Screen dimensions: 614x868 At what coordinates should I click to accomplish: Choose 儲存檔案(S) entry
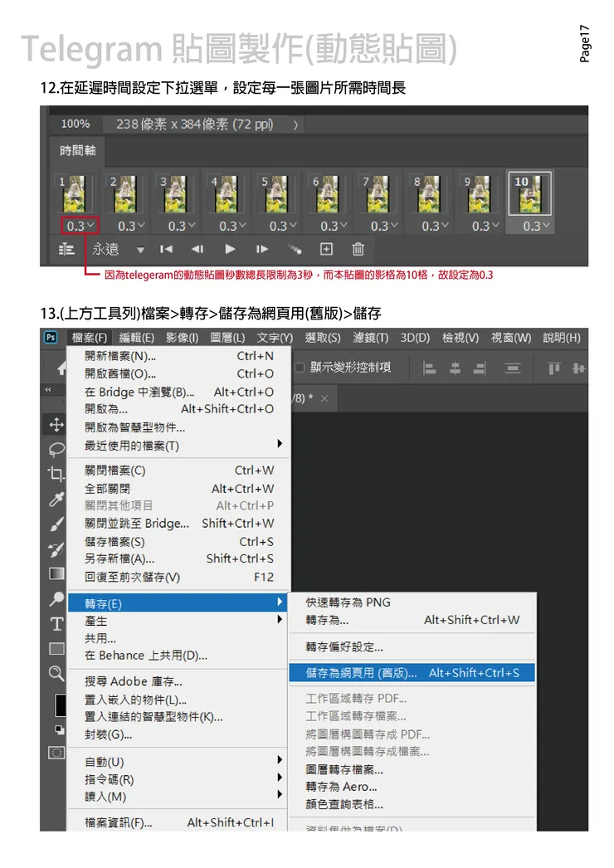(178, 541)
